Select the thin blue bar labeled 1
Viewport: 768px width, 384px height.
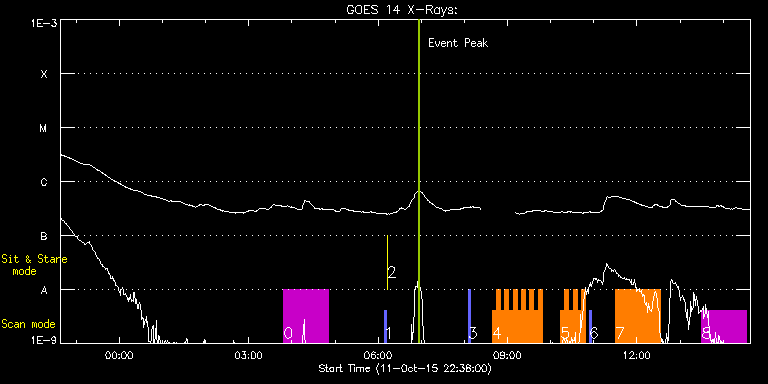(x=385, y=326)
